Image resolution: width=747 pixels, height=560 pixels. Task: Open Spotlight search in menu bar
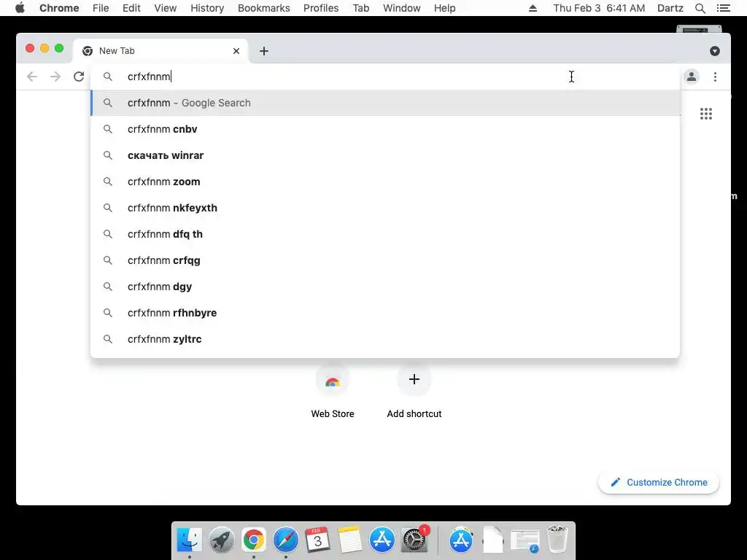click(x=700, y=8)
